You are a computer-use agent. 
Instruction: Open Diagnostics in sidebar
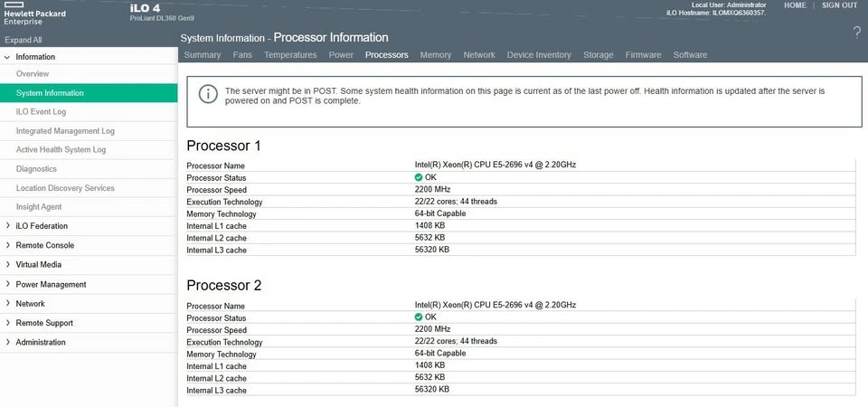pyautogui.click(x=36, y=169)
